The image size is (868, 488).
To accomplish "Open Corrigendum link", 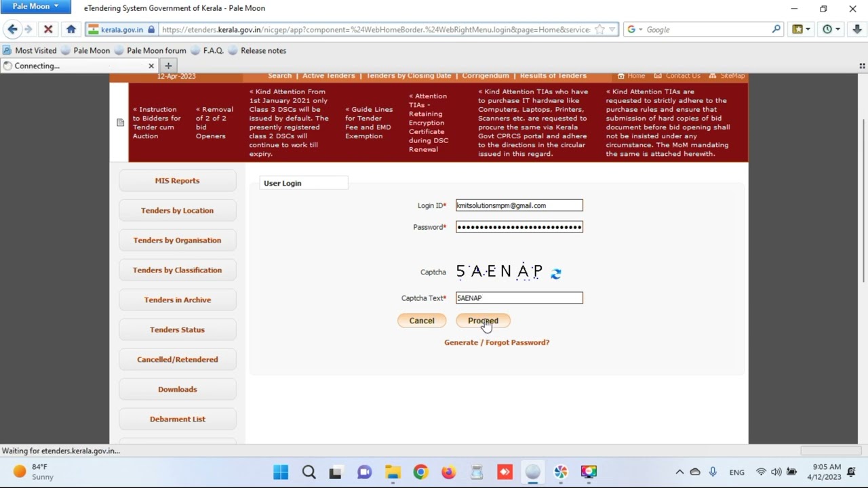I will 486,76.
